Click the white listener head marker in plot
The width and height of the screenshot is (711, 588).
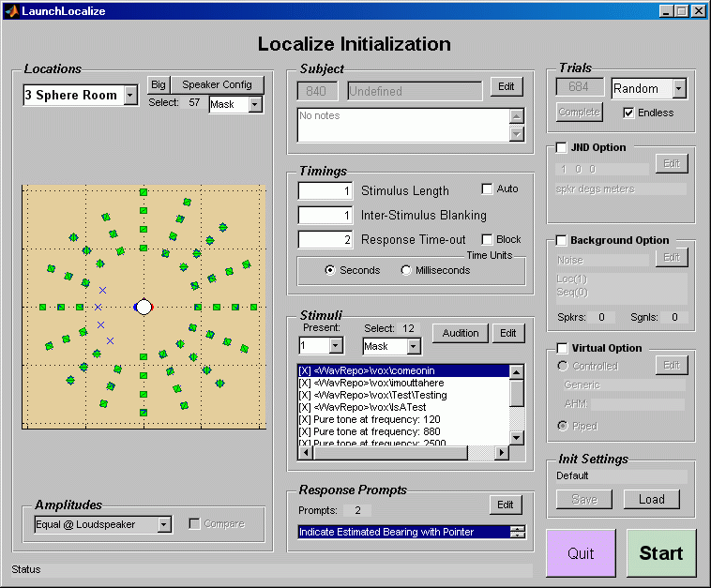pos(144,307)
